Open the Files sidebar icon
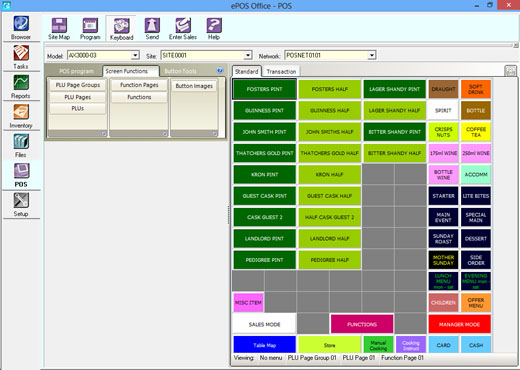520x370 pixels. 21,145
